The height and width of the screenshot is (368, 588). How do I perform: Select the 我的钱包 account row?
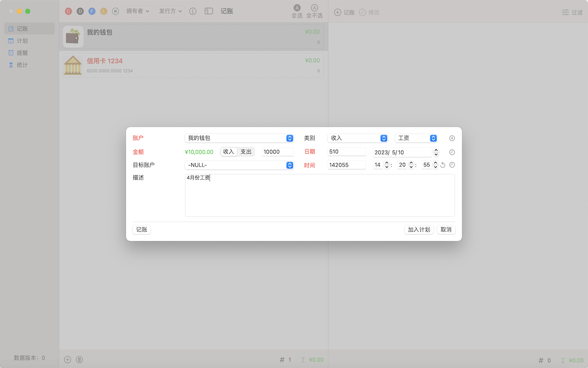(193, 37)
